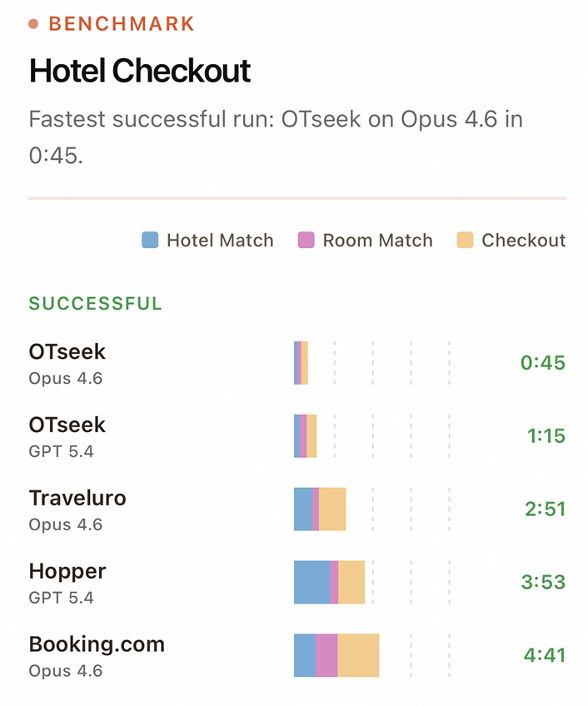Click the blue Hotel Match legend swatch
This screenshot has width=588, height=706.
(x=150, y=241)
